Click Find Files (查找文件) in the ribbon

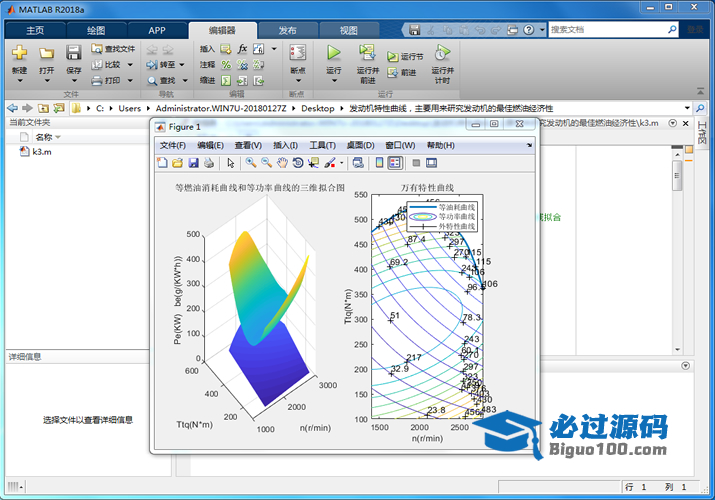pos(113,48)
